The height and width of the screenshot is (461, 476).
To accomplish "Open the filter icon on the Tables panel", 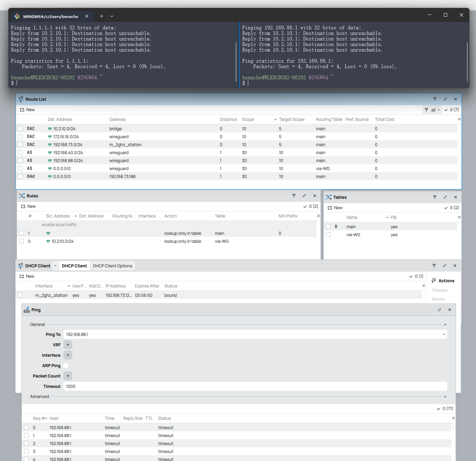I will tap(435, 197).
